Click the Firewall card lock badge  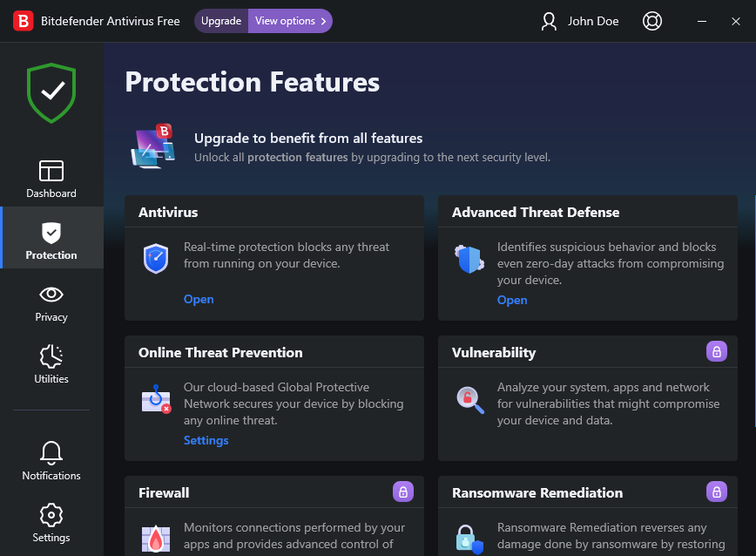pyautogui.click(x=402, y=492)
